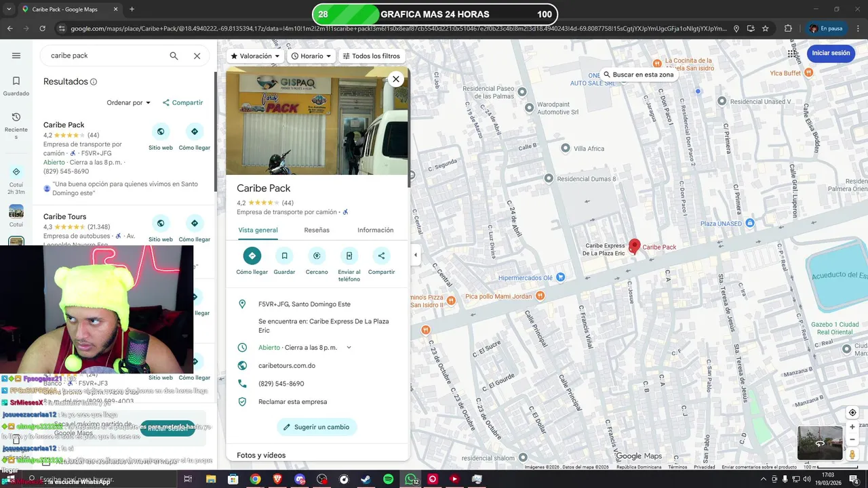Open the Valoración rating filter dropdown
The image size is (868, 488).
tap(255, 56)
